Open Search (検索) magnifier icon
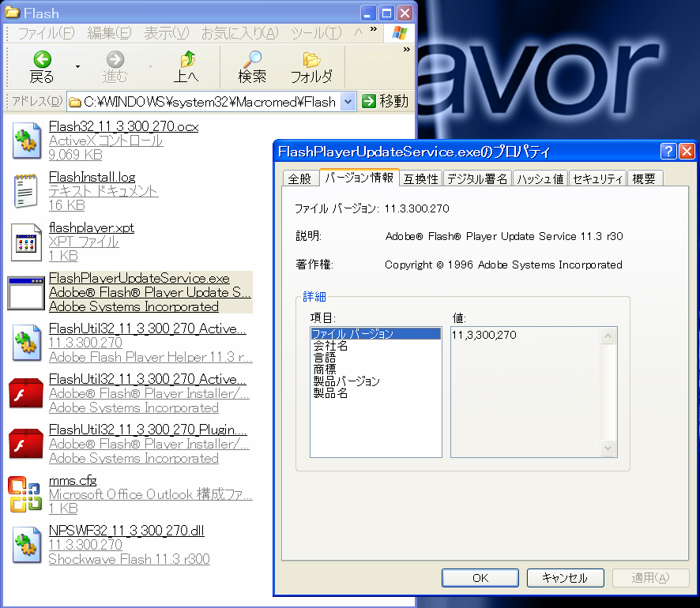Image resolution: width=700 pixels, height=608 pixels. click(x=253, y=59)
